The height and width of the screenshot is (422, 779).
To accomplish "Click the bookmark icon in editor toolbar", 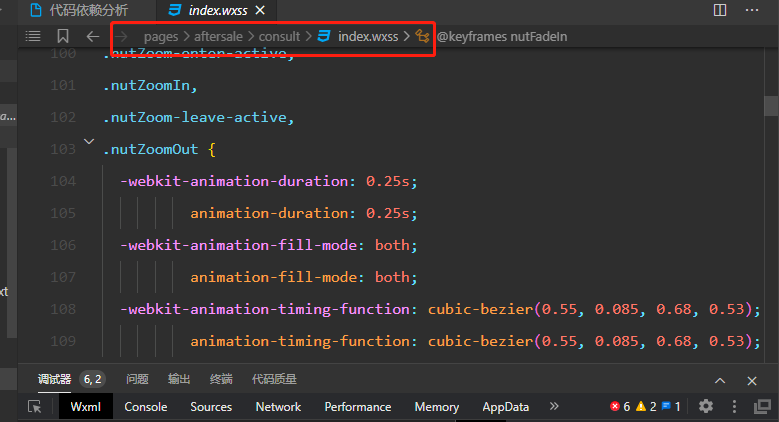I will tap(63, 36).
